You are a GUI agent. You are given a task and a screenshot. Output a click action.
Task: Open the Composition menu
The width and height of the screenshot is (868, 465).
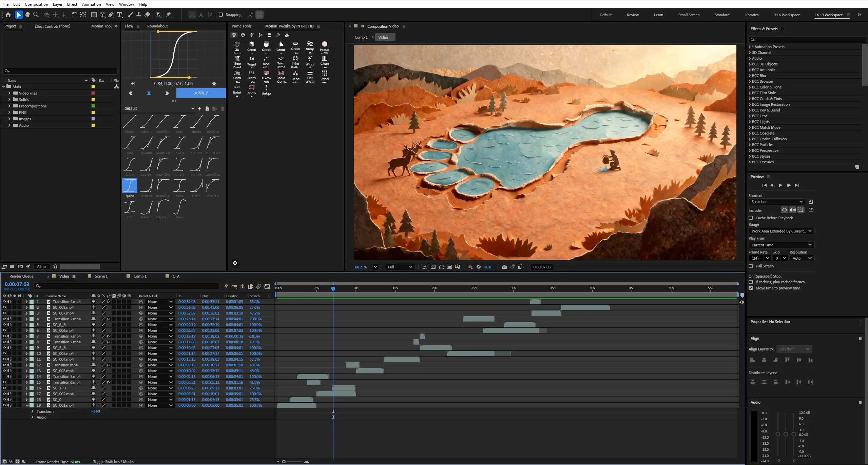point(36,4)
